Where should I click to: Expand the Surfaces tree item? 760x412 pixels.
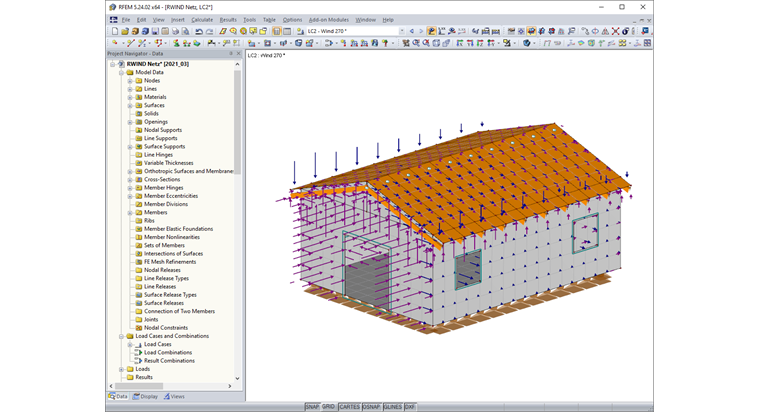(130, 105)
